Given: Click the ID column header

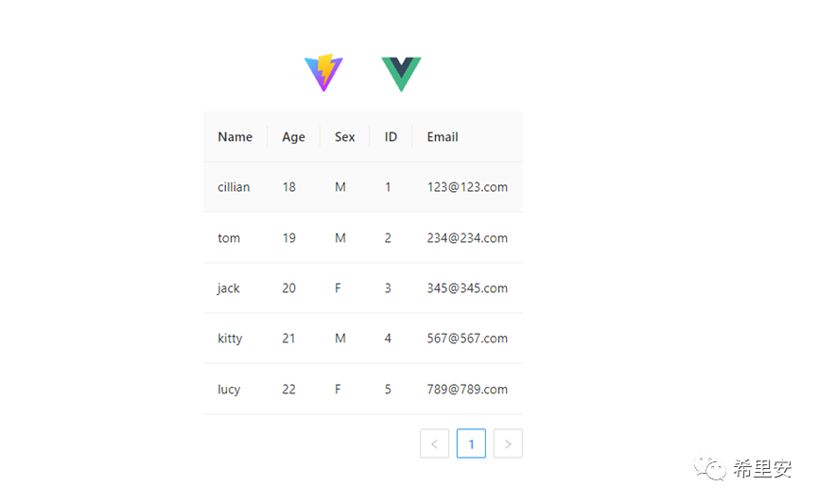Looking at the screenshot, I should [391, 137].
